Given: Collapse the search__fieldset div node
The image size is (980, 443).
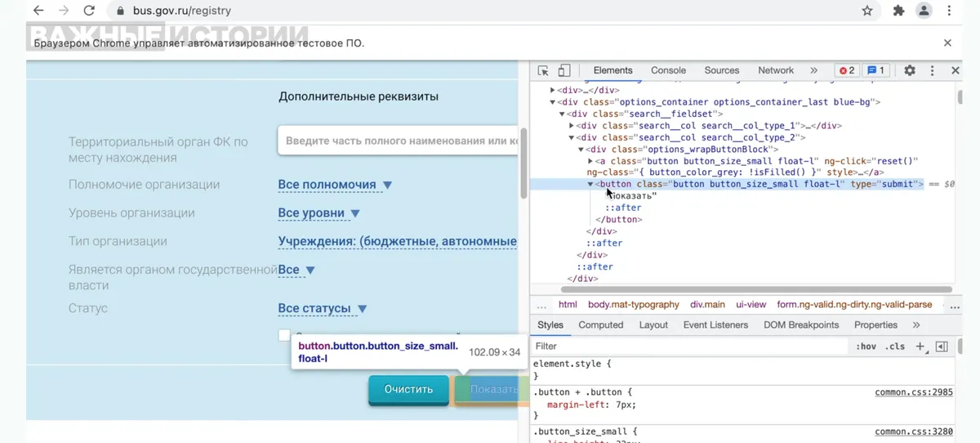Looking at the screenshot, I should (x=563, y=114).
